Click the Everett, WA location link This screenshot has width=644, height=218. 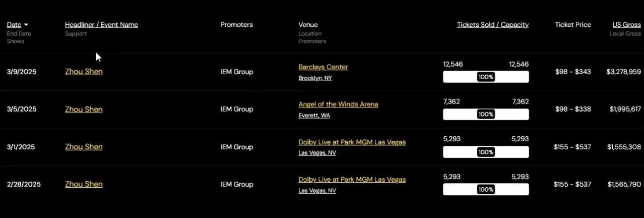pyautogui.click(x=314, y=116)
